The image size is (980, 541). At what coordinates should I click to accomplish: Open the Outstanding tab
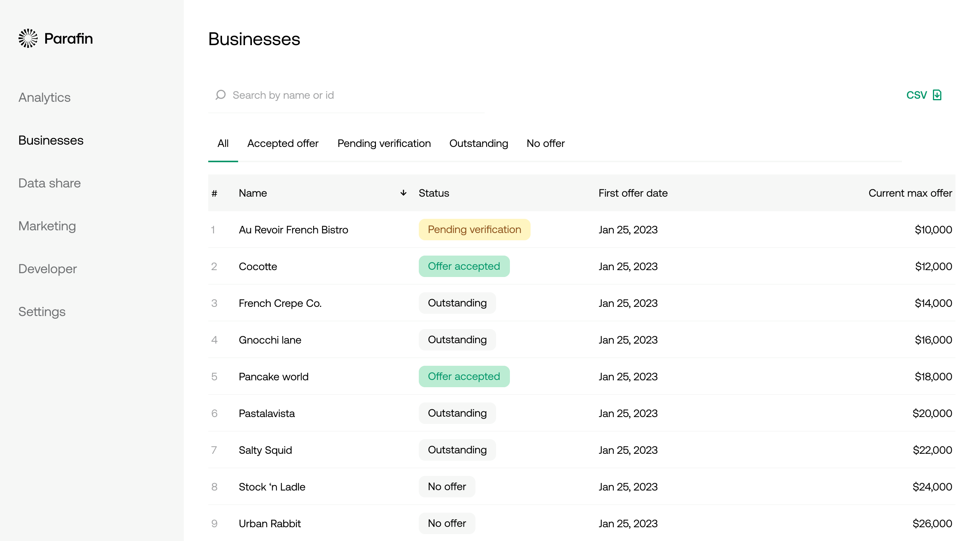479,143
